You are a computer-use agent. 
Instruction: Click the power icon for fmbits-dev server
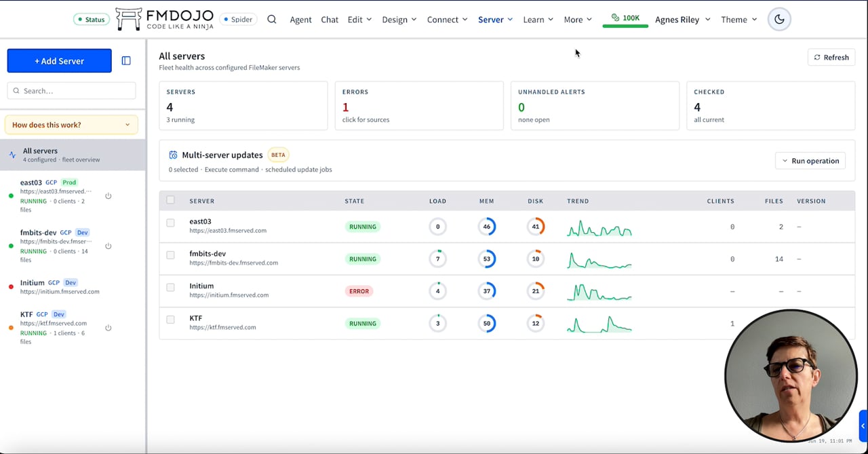click(x=108, y=246)
